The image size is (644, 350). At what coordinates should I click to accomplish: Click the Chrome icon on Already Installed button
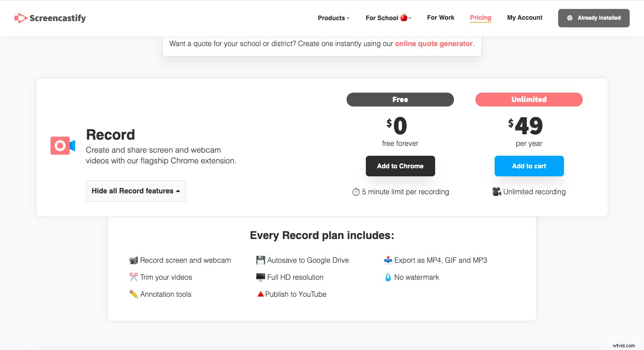tap(570, 18)
